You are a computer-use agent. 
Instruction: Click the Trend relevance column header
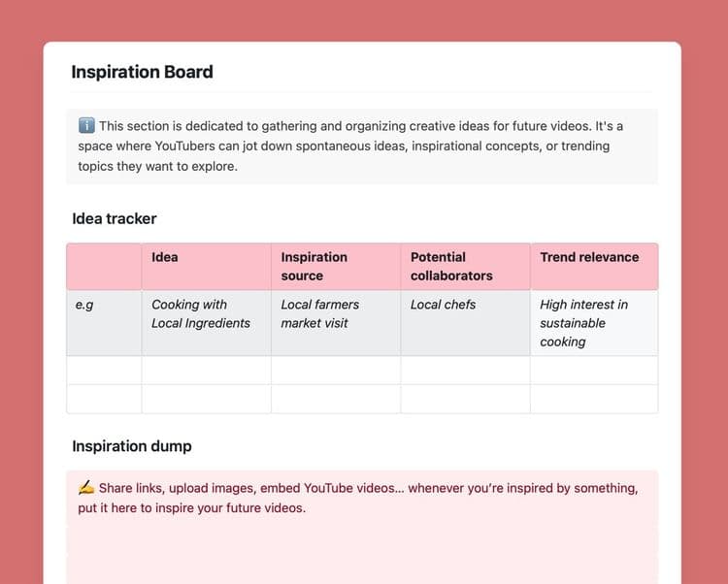coord(594,267)
